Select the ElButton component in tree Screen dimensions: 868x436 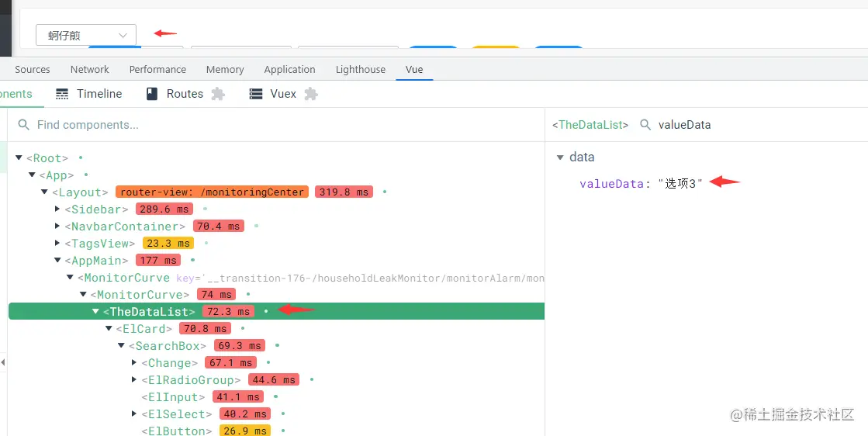177,431
